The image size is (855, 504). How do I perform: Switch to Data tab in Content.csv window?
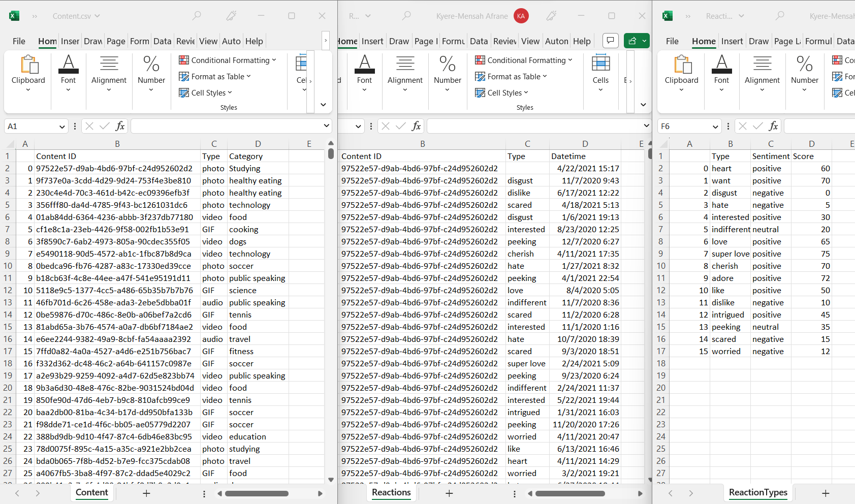(x=162, y=41)
